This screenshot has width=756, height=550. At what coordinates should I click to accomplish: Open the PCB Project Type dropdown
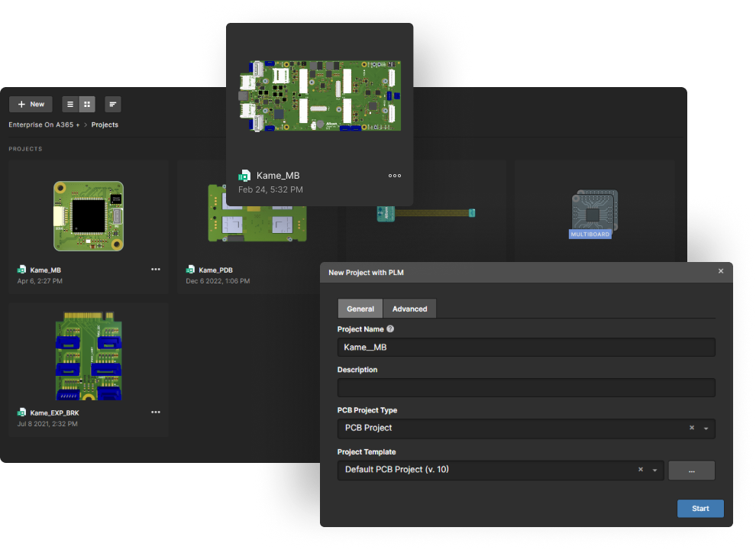pyautogui.click(x=706, y=428)
